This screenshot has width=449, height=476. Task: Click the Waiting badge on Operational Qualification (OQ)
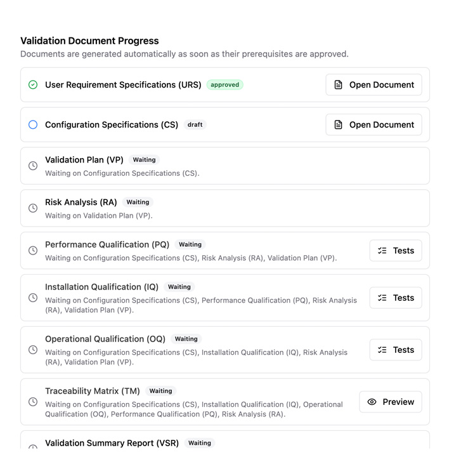pos(186,339)
